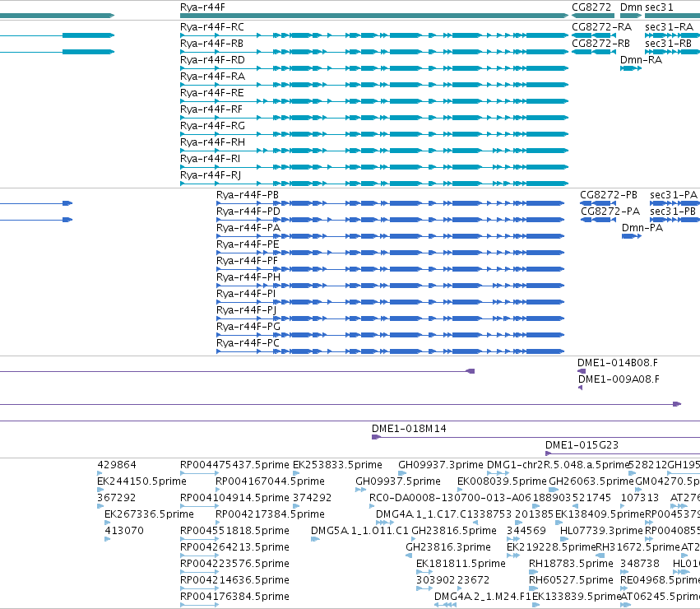The width and height of the screenshot is (700, 609).
Task: Click the Rya-r44F-PA protein label
Action: (x=248, y=228)
